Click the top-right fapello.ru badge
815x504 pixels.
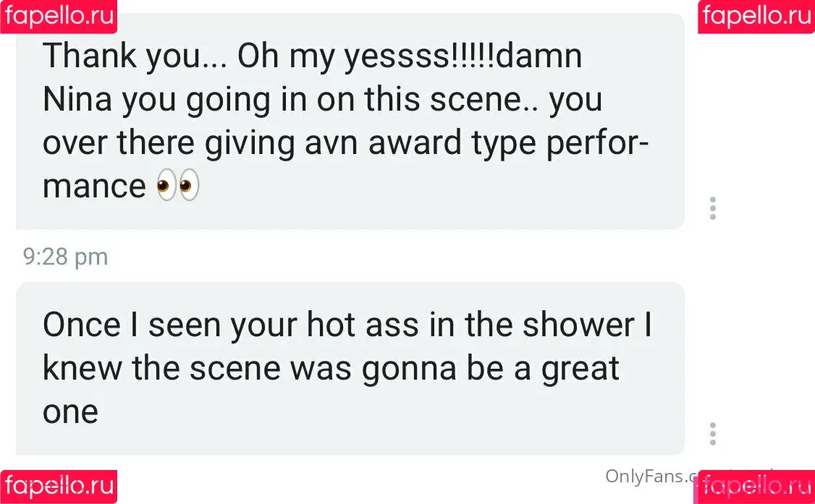pos(756,17)
